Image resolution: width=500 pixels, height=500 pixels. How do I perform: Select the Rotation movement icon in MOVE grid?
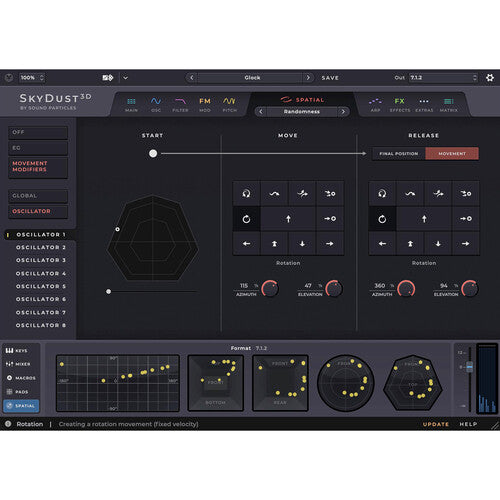246,219
